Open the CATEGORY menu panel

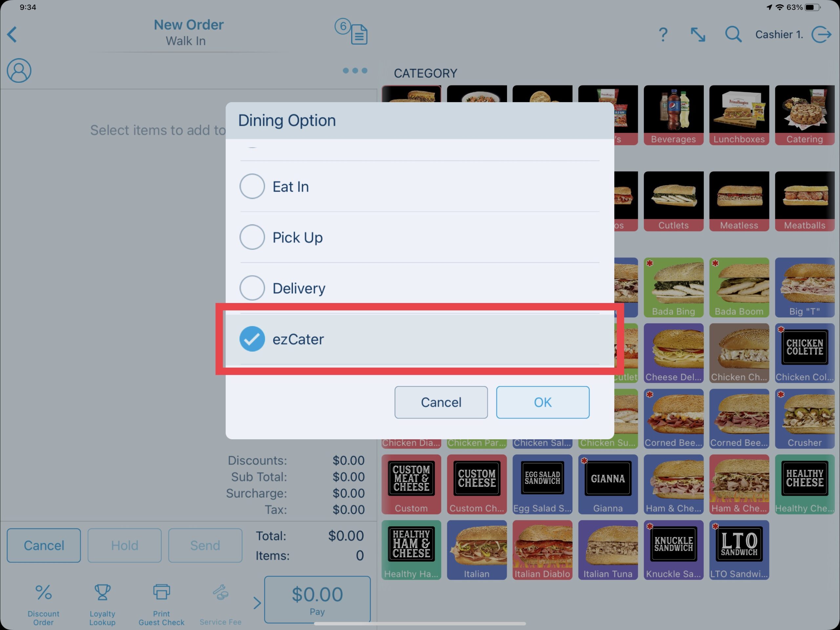(x=426, y=74)
